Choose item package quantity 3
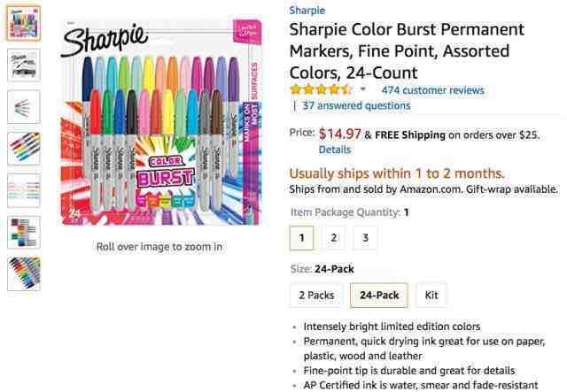 tap(365, 237)
